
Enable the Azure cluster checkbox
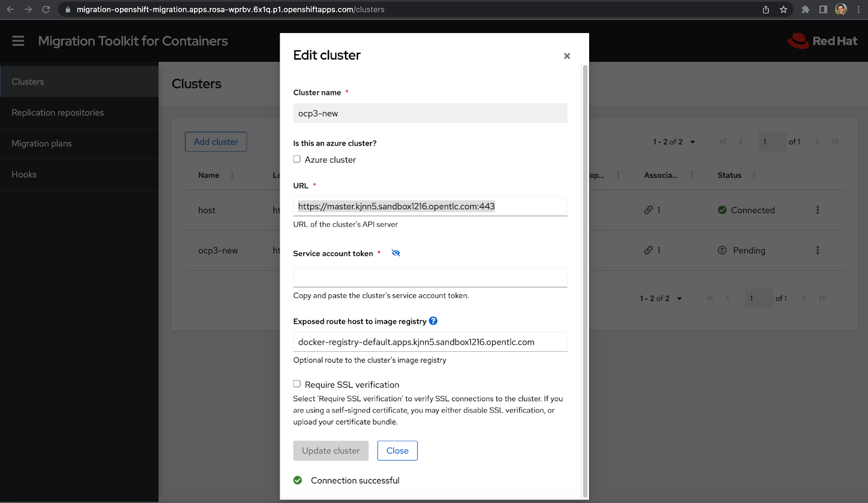(x=297, y=159)
